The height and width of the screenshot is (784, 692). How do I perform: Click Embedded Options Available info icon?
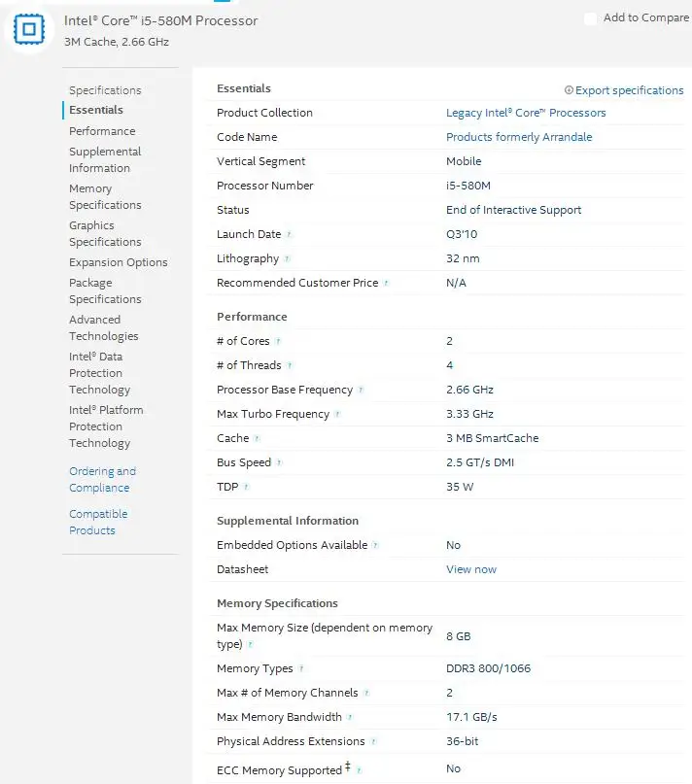click(x=375, y=545)
